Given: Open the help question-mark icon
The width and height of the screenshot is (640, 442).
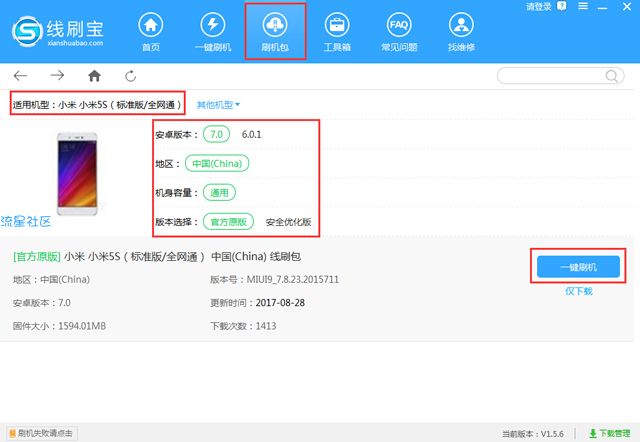Looking at the screenshot, I should tap(562, 6).
